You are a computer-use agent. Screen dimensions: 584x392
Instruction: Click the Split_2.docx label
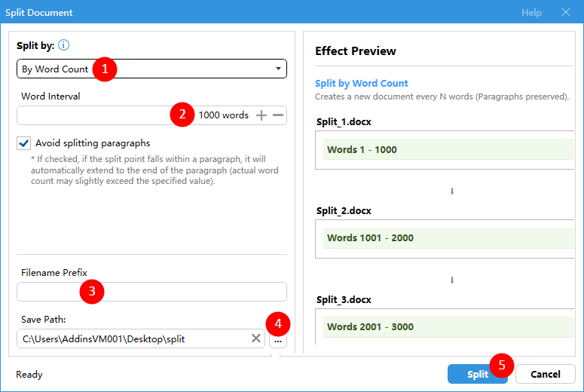click(x=344, y=210)
